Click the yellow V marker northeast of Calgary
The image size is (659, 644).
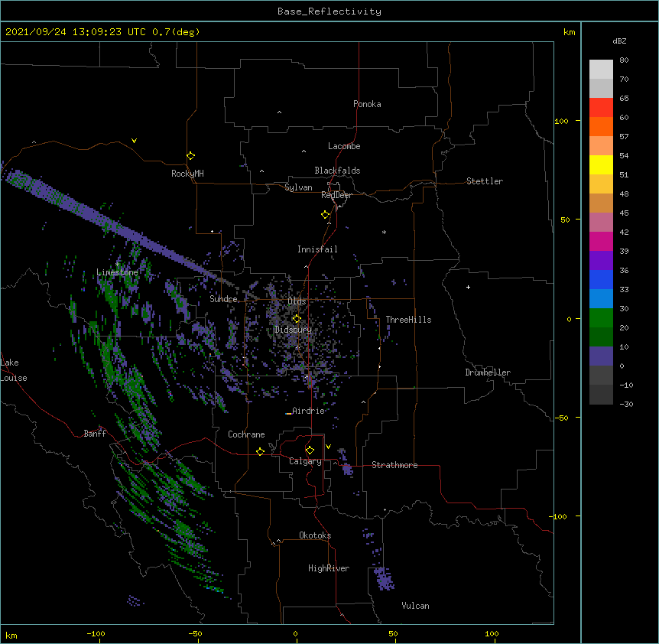(x=328, y=447)
